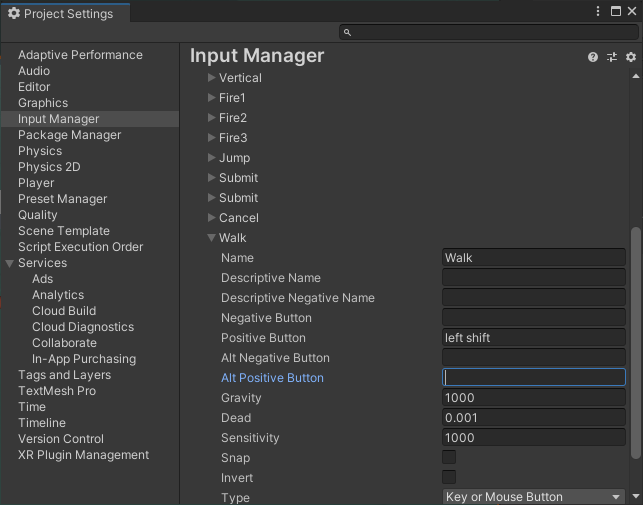Open Package Manager settings
This screenshot has width=643, height=505.
point(70,135)
